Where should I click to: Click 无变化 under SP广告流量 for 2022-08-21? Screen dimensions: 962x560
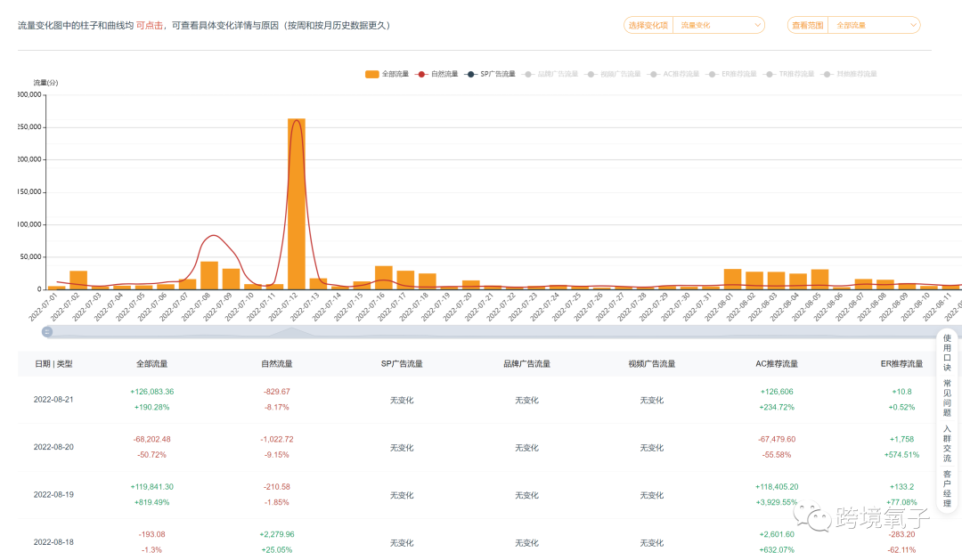(402, 400)
